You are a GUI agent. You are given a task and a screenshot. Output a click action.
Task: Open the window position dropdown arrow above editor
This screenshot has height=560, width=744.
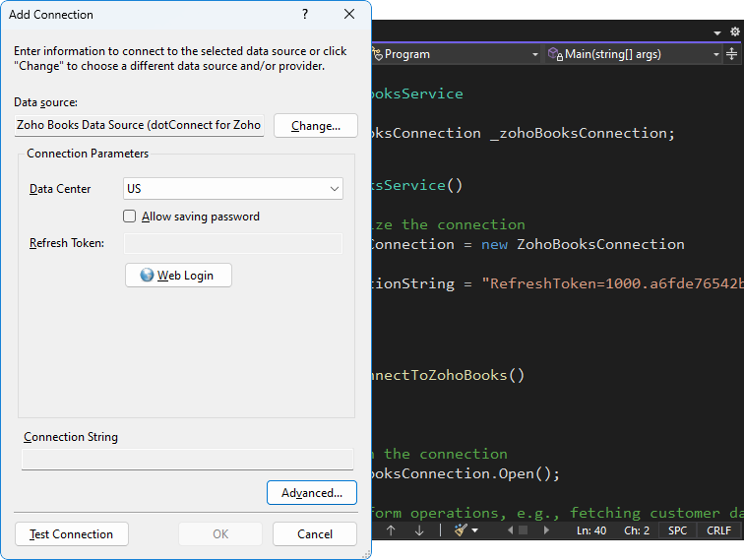point(717,32)
